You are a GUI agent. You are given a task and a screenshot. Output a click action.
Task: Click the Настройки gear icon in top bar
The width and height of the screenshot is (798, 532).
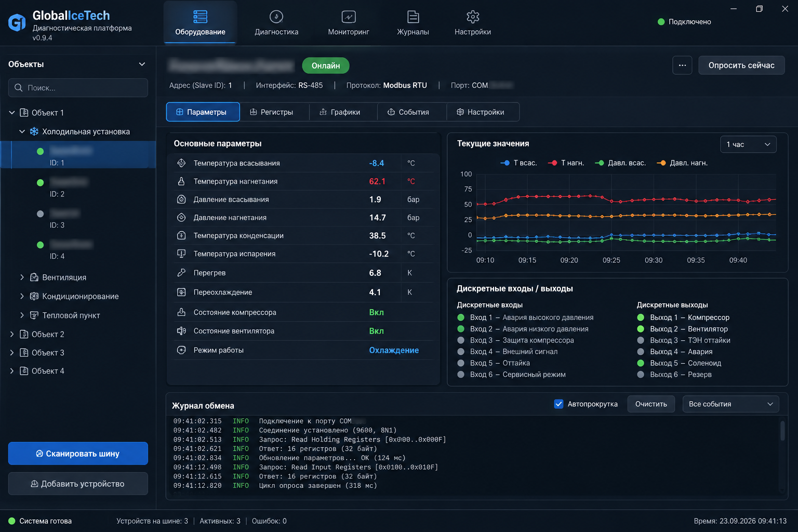pos(473,17)
